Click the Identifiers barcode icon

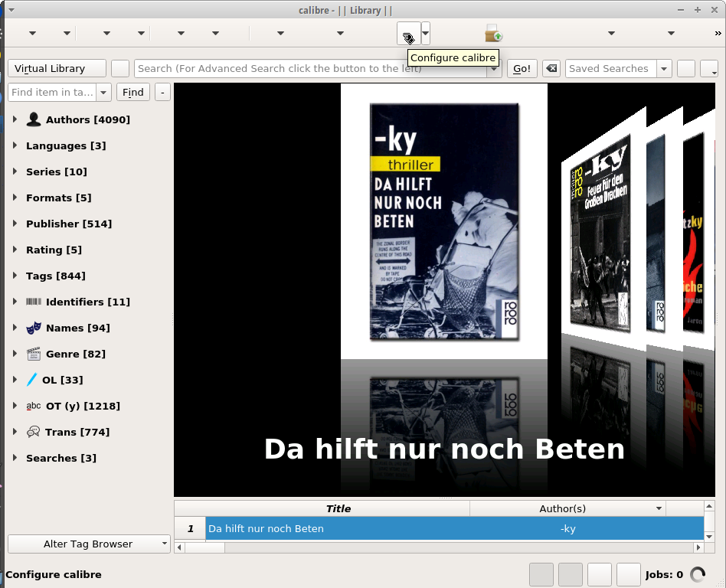point(34,302)
